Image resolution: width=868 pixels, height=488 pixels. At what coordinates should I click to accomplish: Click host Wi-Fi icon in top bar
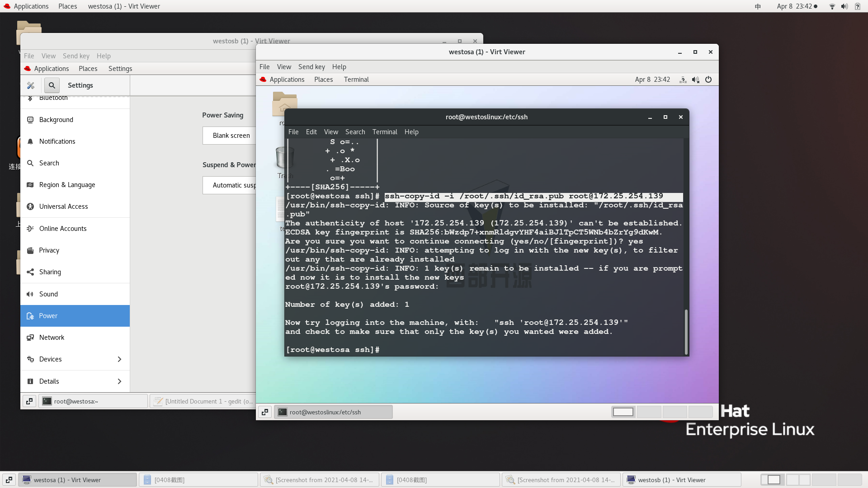(832, 6)
